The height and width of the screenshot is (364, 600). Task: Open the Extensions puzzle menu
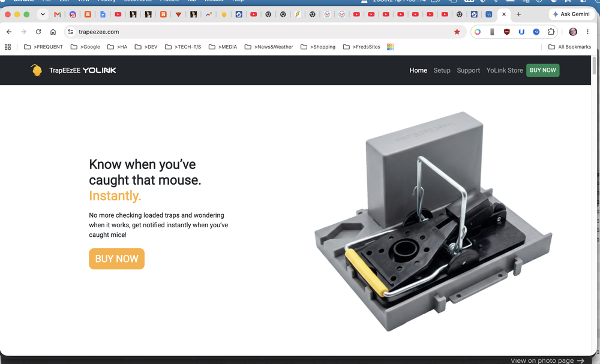[x=551, y=32]
